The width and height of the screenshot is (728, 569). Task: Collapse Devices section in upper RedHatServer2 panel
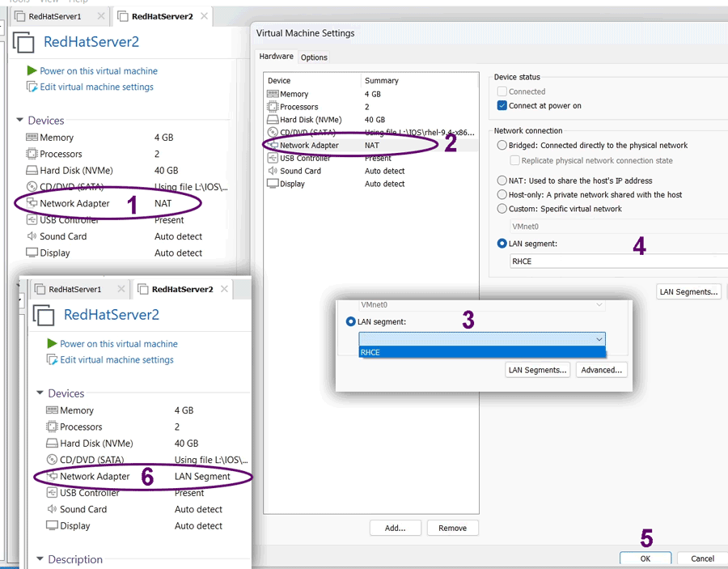coord(19,120)
